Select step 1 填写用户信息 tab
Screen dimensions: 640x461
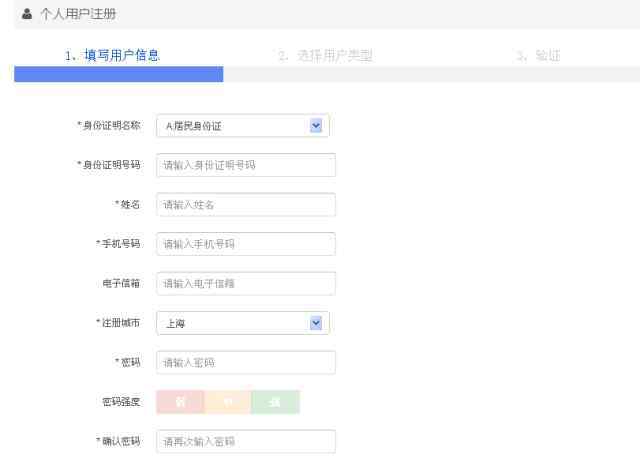click(112, 55)
